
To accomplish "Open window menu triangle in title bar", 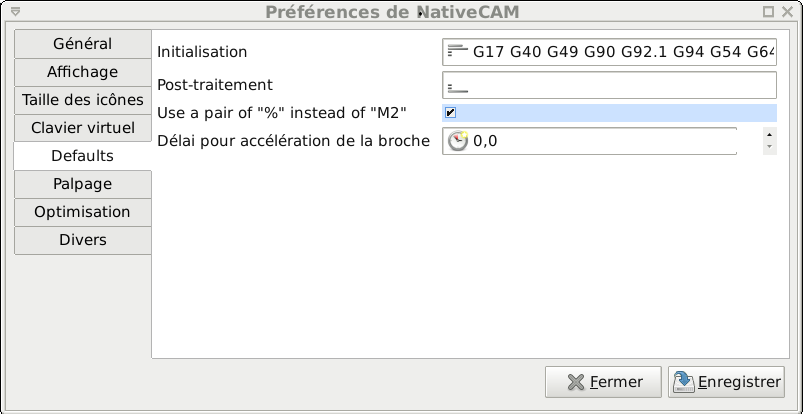I will [x=15, y=11].
